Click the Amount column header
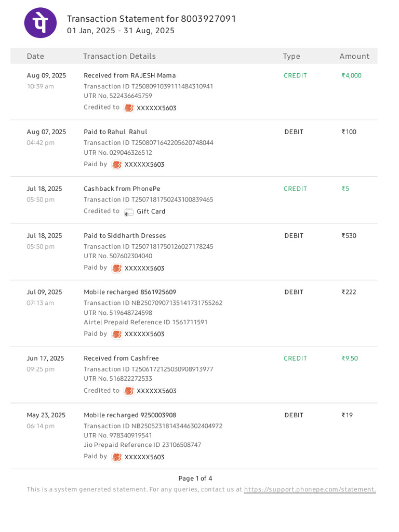Viewport: 399px width, 532px height. click(354, 56)
